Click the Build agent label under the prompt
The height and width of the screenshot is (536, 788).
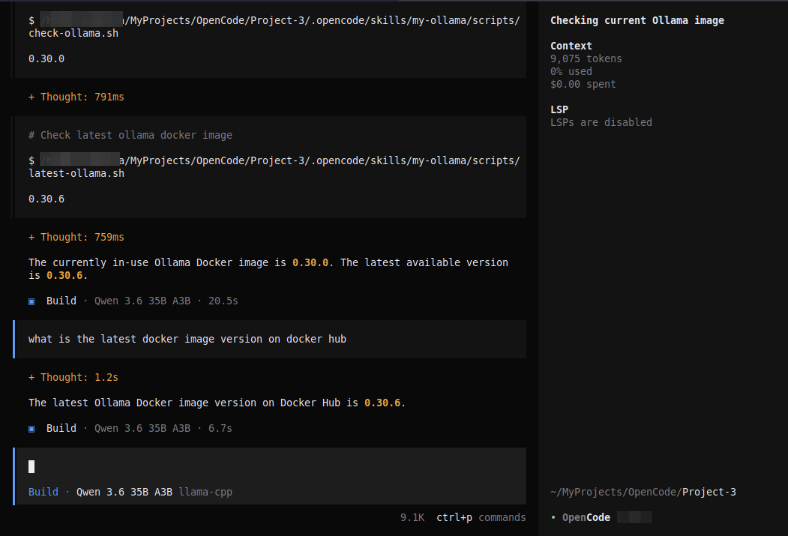[43, 492]
